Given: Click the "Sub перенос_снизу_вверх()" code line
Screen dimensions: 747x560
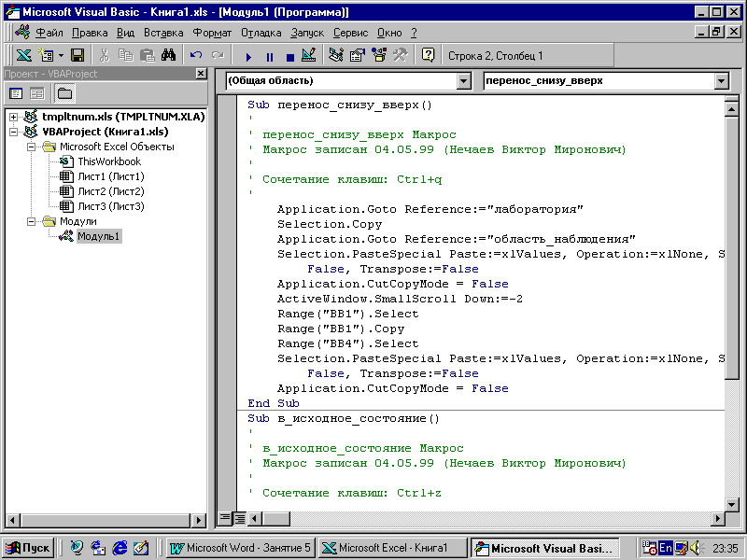Looking at the screenshot, I should (340, 105).
